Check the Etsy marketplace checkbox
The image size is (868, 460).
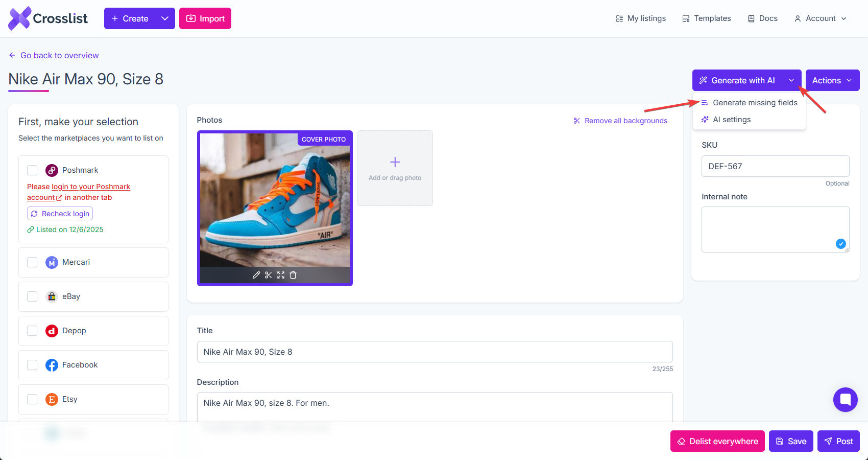coord(32,399)
